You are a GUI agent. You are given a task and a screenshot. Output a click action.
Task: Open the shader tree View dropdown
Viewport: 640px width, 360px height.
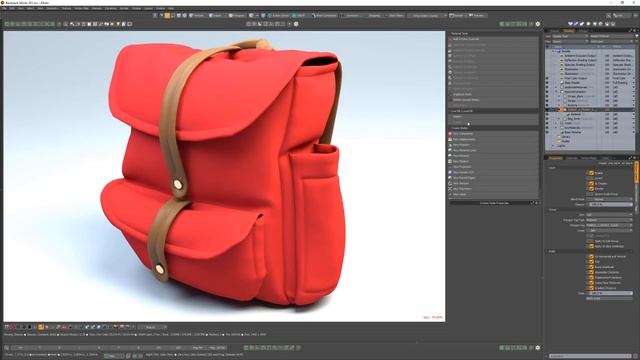coord(570,36)
